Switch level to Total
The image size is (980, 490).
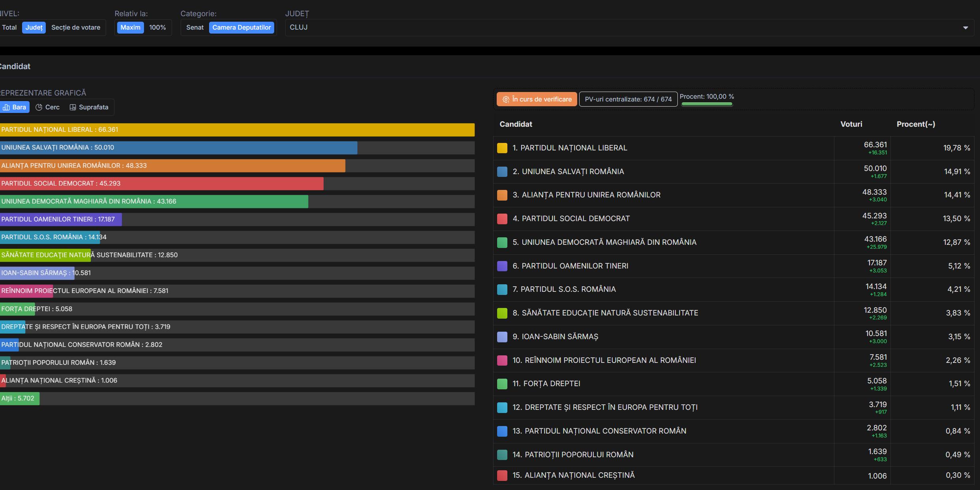(9, 28)
